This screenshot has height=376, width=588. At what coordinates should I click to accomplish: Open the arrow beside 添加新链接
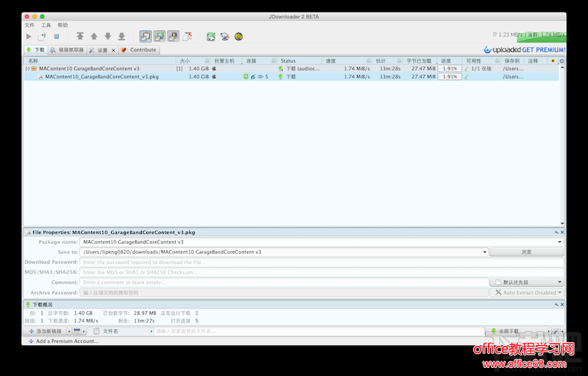click(x=69, y=331)
